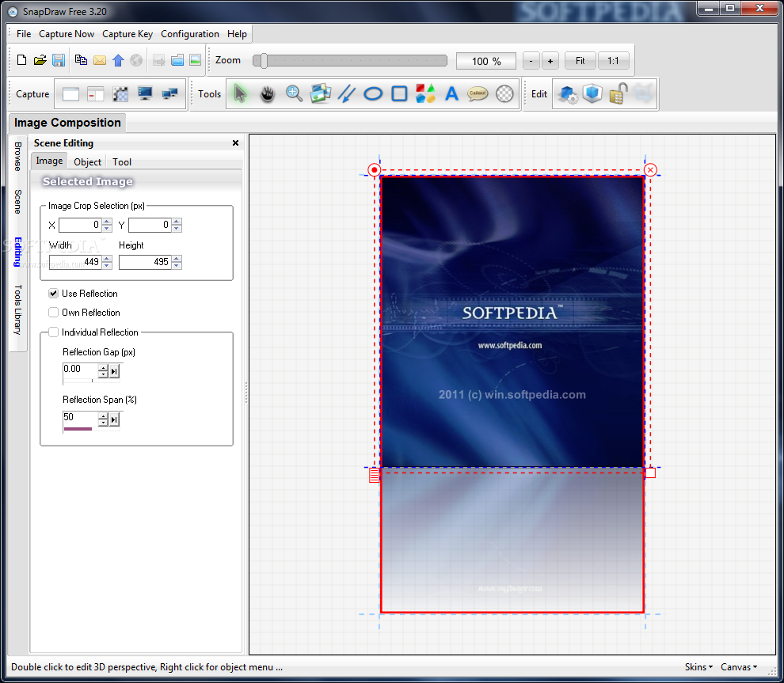784x683 pixels.
Task: Capture desktop using single monitor icon
Action: (145, 93)
